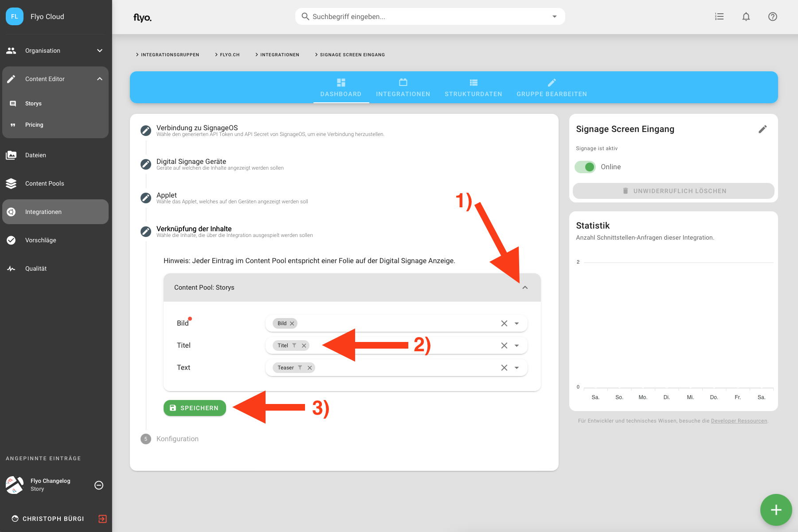Open Storys under Content Editor
798x532 pixels.
click(x=55, y=103)
